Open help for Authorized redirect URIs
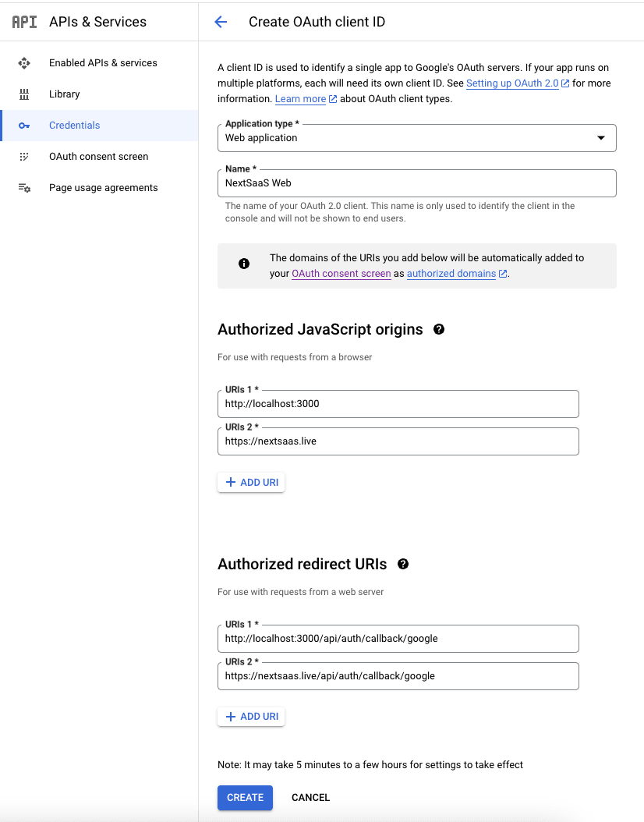 (x=403, y=563)
